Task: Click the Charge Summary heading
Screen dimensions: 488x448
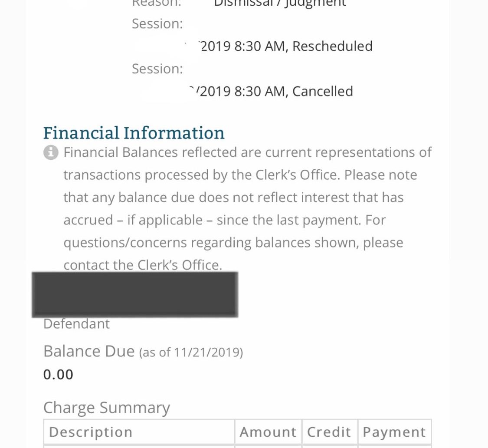Action: 107,408
